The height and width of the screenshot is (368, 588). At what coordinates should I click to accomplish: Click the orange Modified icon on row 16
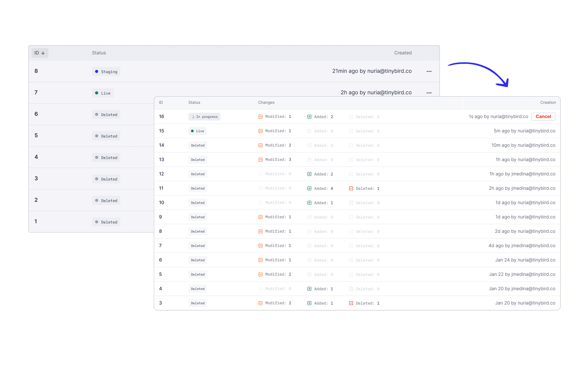pos(260,117)
